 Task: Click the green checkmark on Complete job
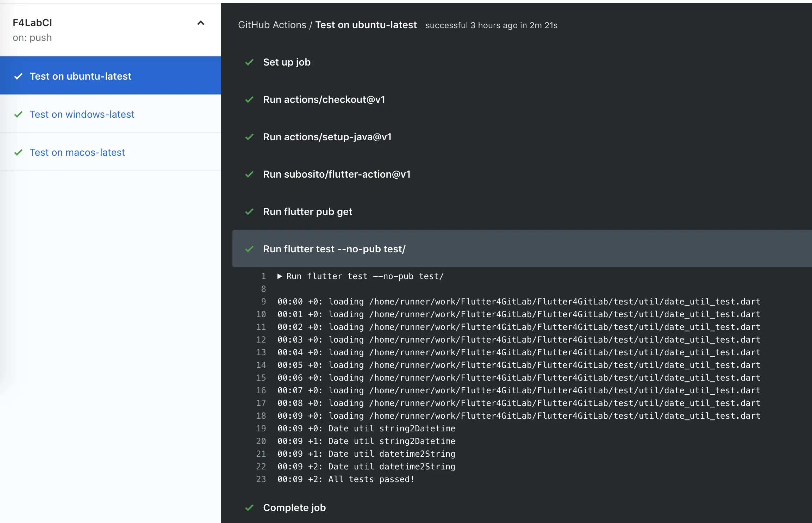click(250, 507)
